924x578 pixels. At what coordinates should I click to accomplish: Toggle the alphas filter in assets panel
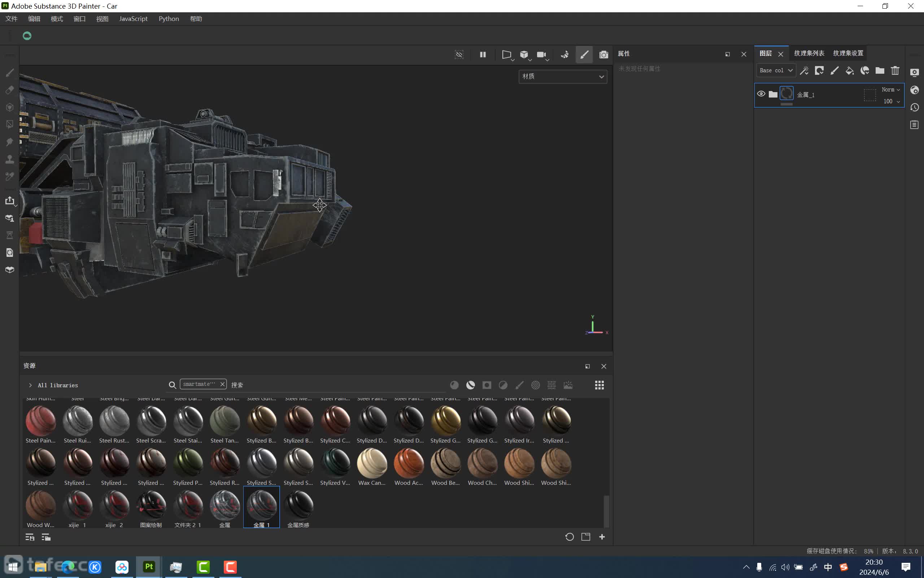click(535, 385)
